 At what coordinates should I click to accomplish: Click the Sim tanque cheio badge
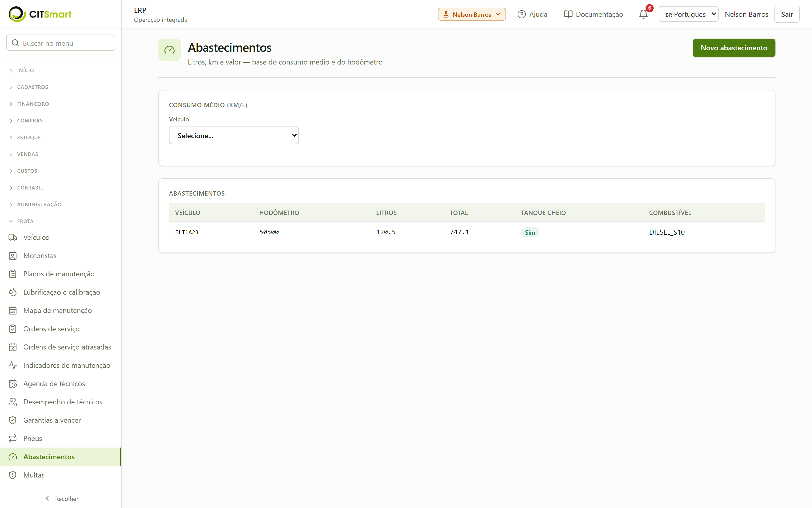(x=530, y=232)
